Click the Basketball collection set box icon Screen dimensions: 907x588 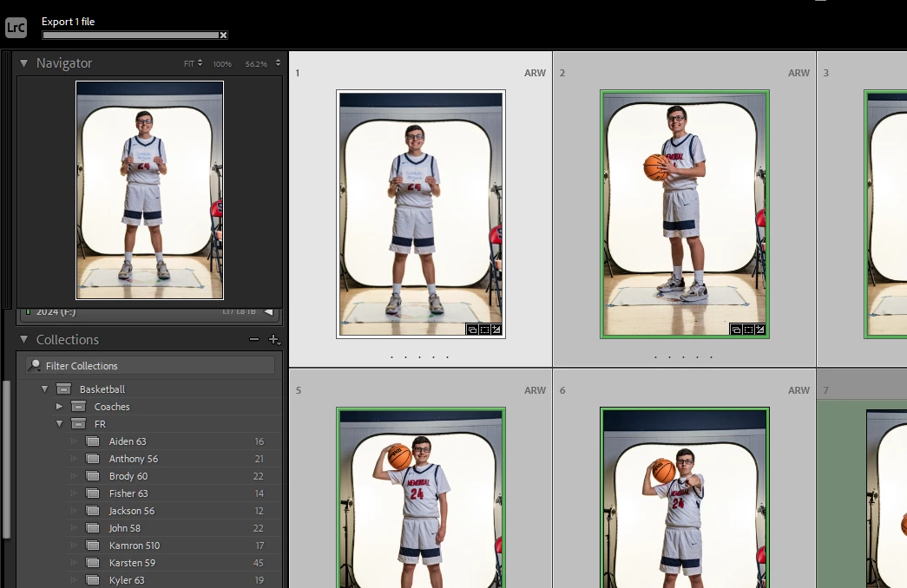[63, 389]
